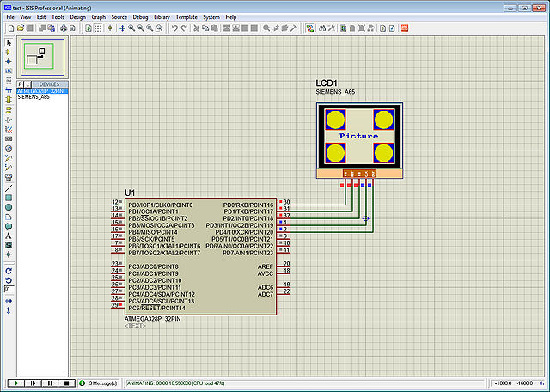Select the 2D Closed Path tool
This screenshot has width=550, height=392.
(x=9, y=226)
